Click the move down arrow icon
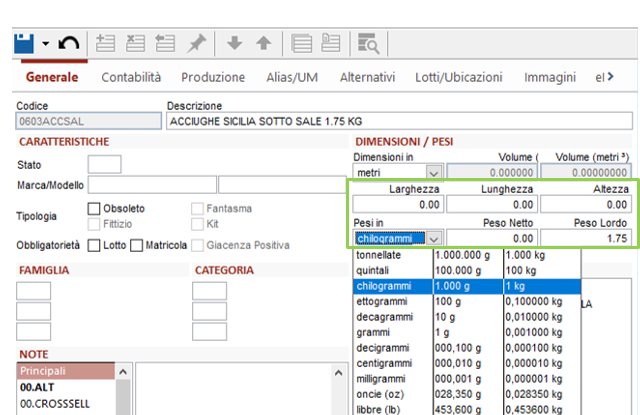Image resolution: width=640 pixels, height=415 pixels. pos(235,43)
